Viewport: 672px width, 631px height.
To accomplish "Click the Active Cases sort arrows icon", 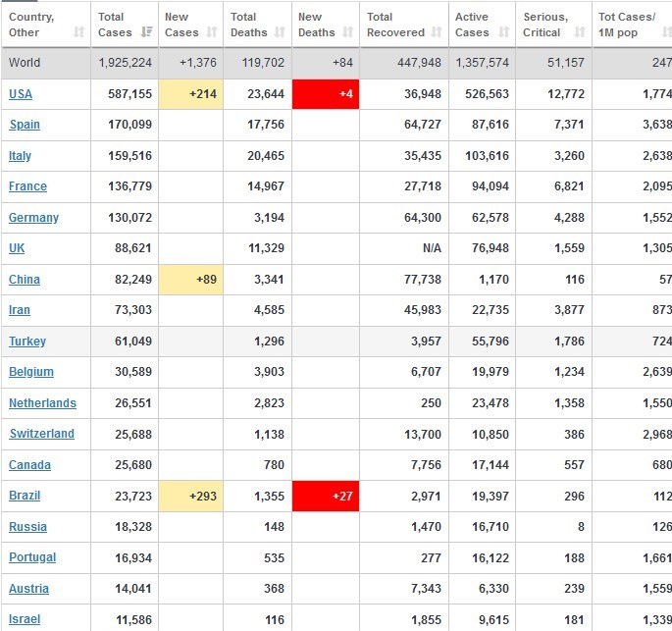I will pyautogui.click(x=503, y=32).
